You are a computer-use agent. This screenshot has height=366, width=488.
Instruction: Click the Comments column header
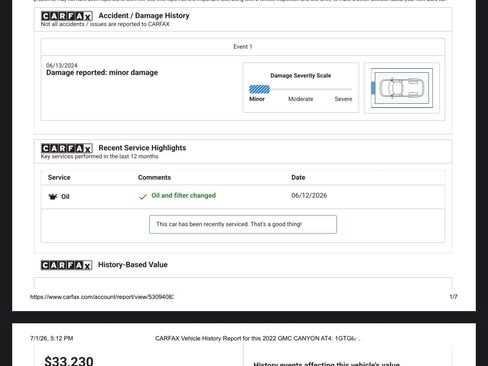tap(154, 177)
